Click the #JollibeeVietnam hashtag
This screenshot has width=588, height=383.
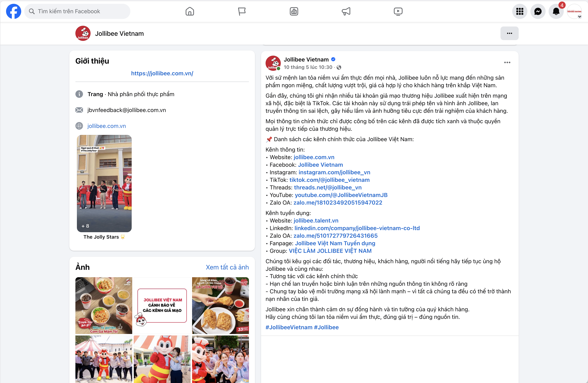pyautogui.click(x=289, y=327)
